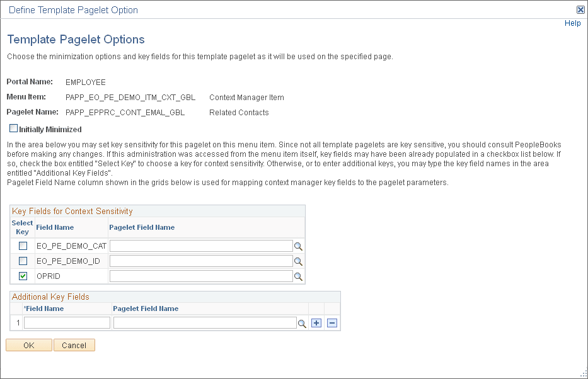Uncheck Select Key for OPRID
Viewport: 588px width, 379px height.
22,276
